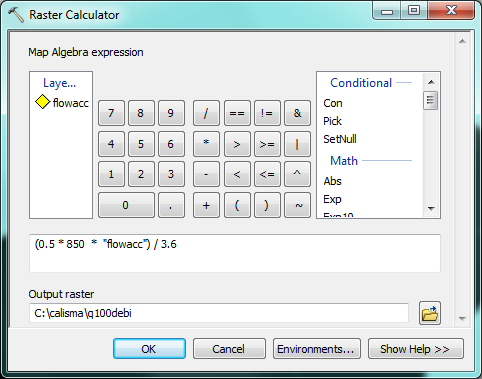Viewport: 482px width, 379px height.
Task: Insert the less-or-equal (<=) operator
Action: point(267,174)
